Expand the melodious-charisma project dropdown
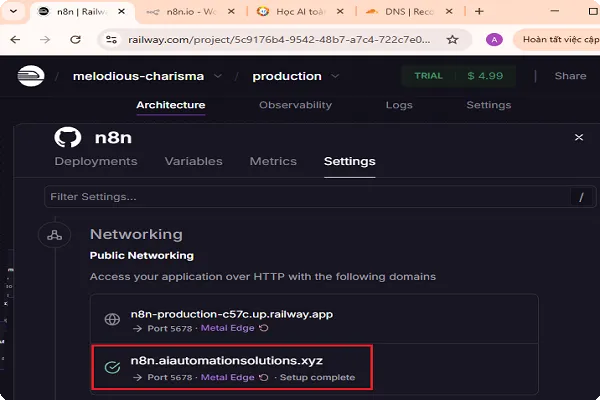This screenshot has height=400, width=600. 218,76
